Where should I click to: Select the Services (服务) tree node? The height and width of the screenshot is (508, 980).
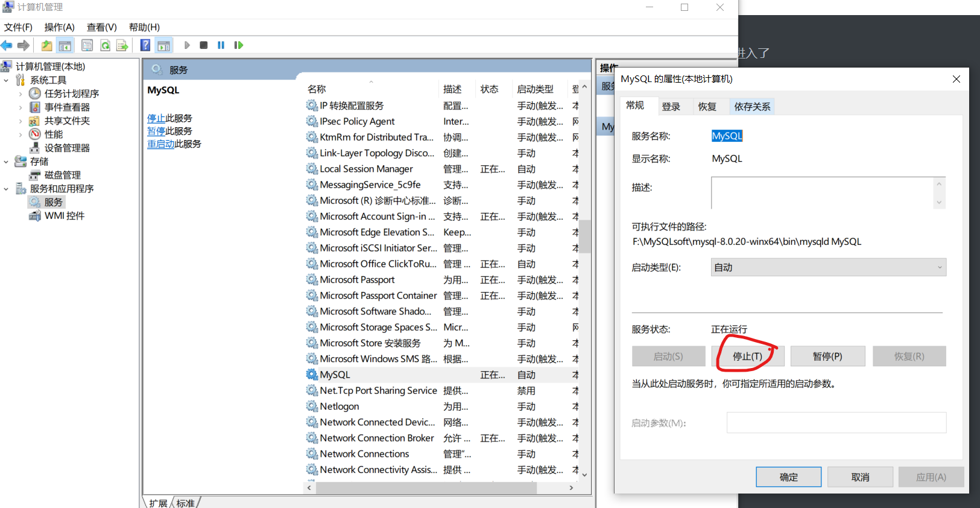point(53,202)
